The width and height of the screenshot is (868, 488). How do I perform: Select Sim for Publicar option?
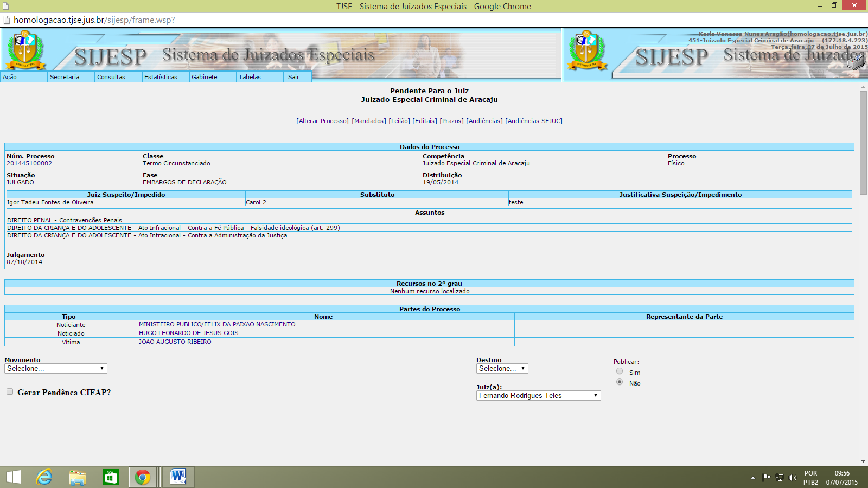point(620,371)
